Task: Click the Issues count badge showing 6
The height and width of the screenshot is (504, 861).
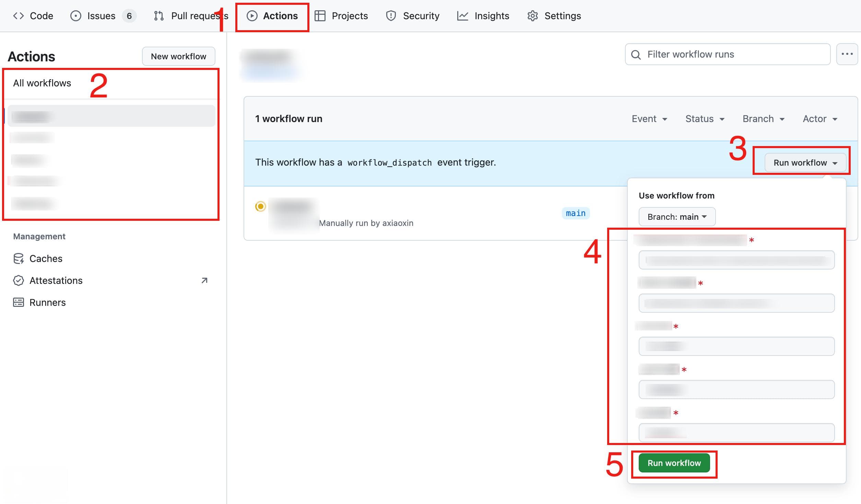Action: click(129, 16)
